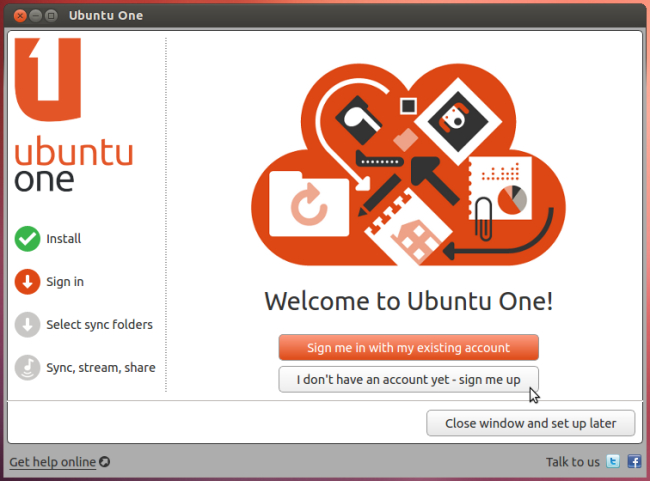
Task: Click the grey music note step icon
Action: tap(27, 368)
